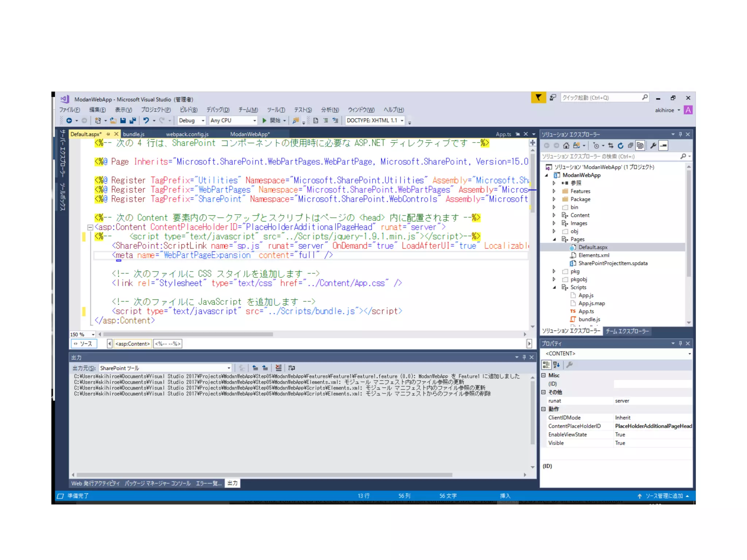Click the feedback notification flag icon
The image size is (747, 560).
click(x=538, y=98)
